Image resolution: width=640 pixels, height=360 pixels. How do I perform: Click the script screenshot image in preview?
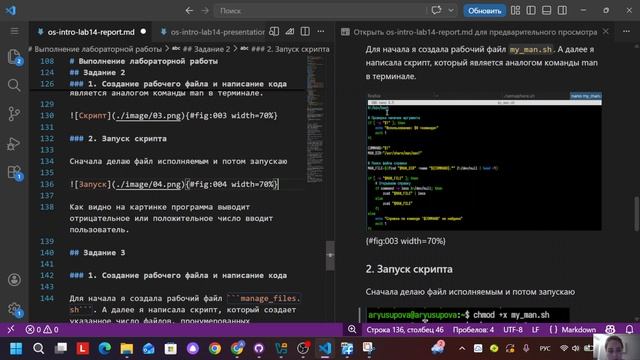(484, 161)
